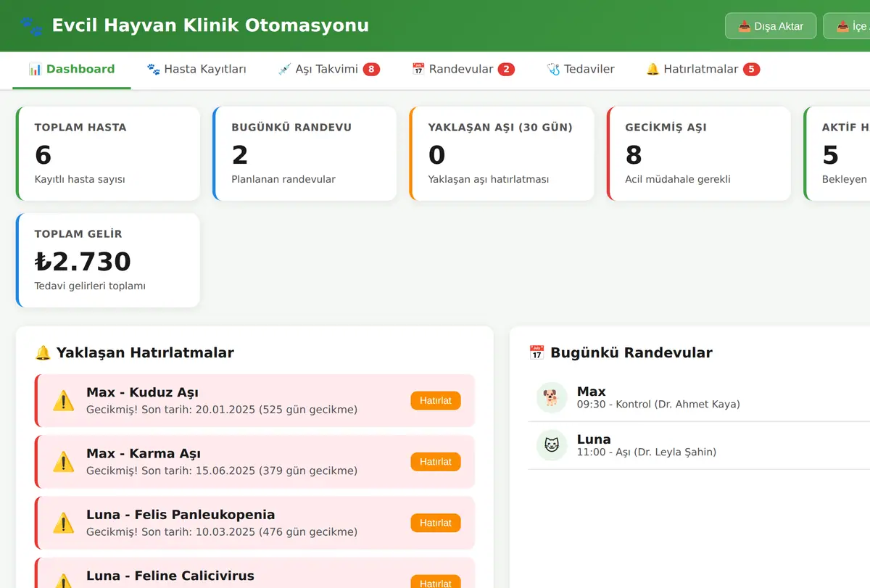Click the "₺2.730" revenue value

point(83,261)
